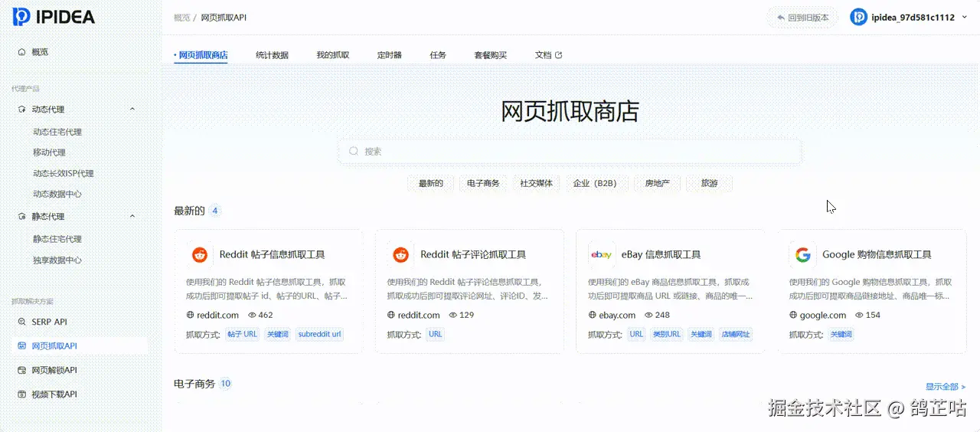The image size is (980, 432).
Task: Open 移动代理 in sidebar
Action: tap(49, 152)
